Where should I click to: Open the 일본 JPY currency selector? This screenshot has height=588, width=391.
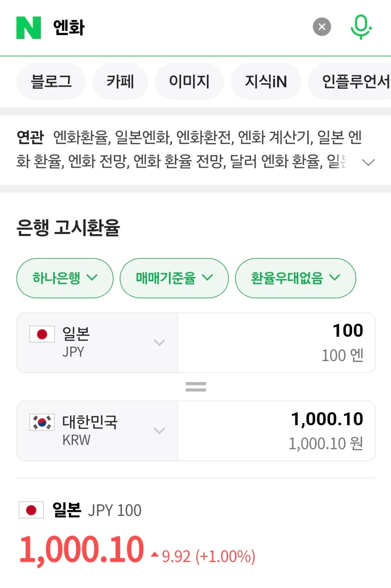tap(97, 343)
